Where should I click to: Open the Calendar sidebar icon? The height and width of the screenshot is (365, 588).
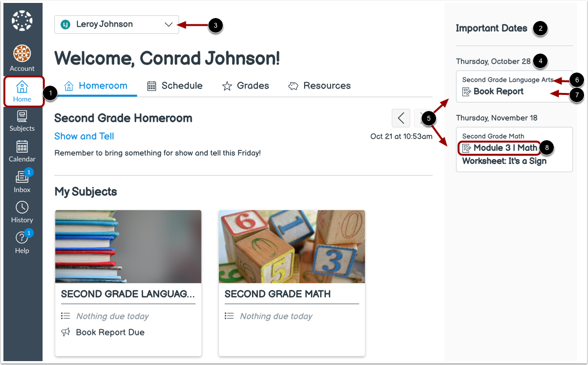[22, 151]
